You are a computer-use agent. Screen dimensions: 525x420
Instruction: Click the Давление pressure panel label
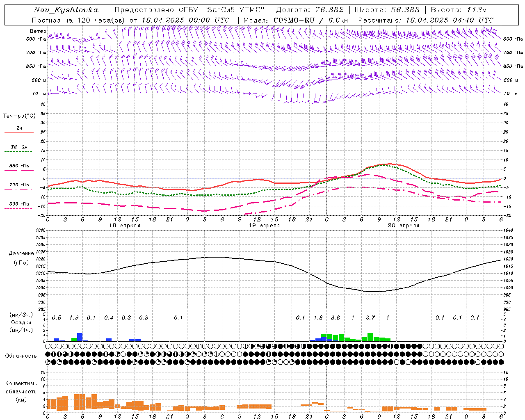pyautogui.click(x=21, y=253)
